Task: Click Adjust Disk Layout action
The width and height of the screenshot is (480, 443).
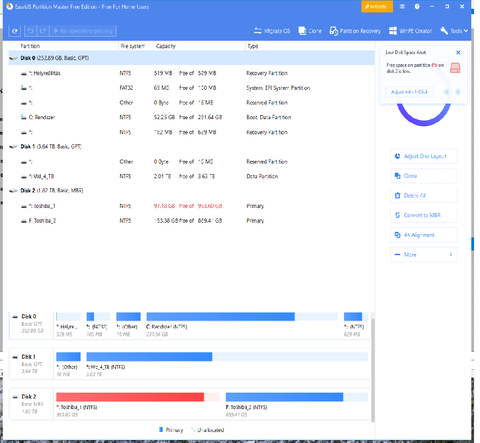Action: coord(424,156)
